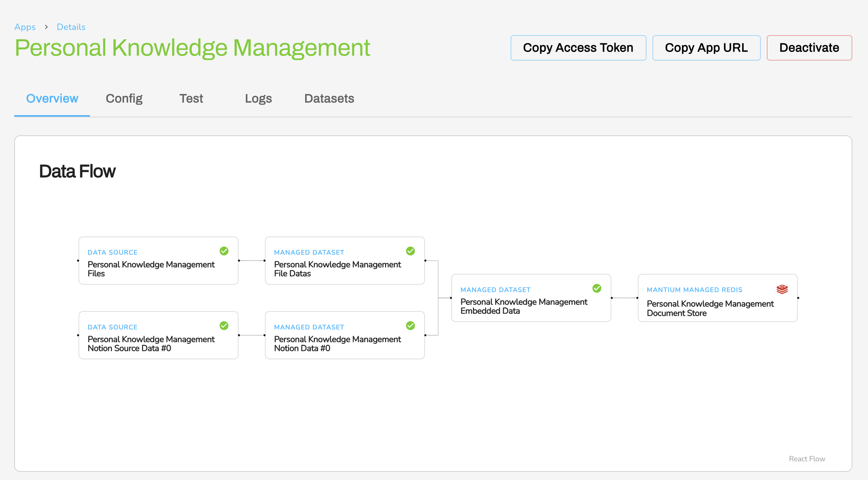Open the Test tab
Viewport: 868px width, 480px height.
(x=191, y=98)
